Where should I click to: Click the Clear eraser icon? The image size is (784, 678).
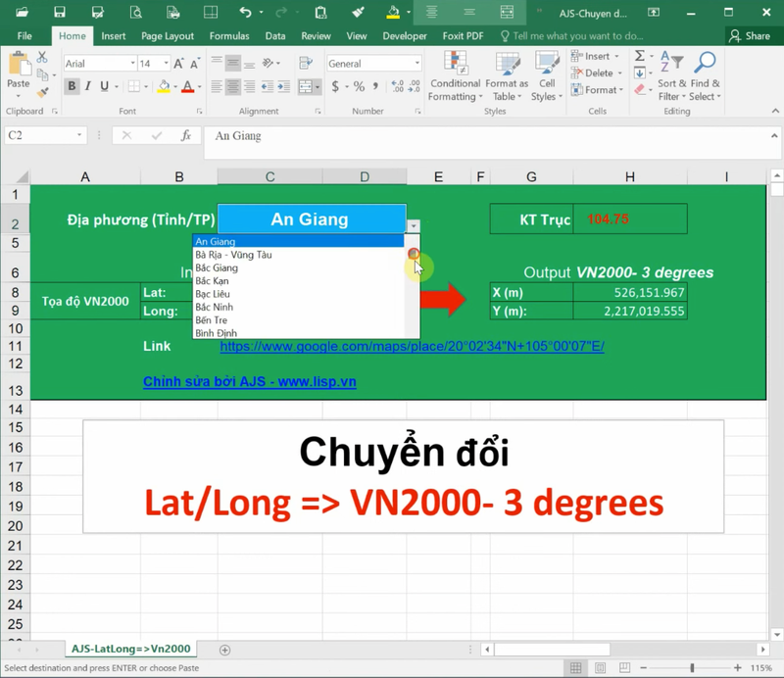click(x=640, y=90)
